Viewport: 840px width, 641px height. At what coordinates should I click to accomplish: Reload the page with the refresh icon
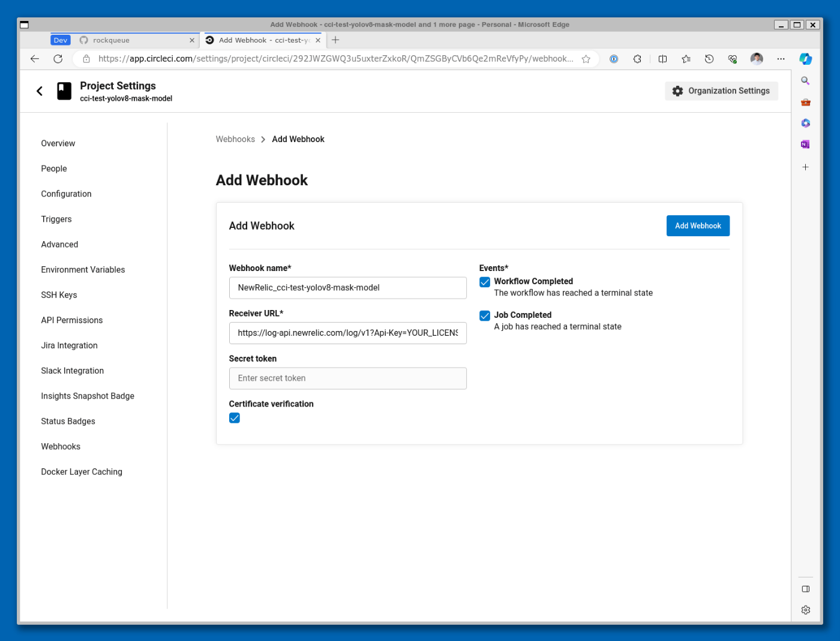58,59
